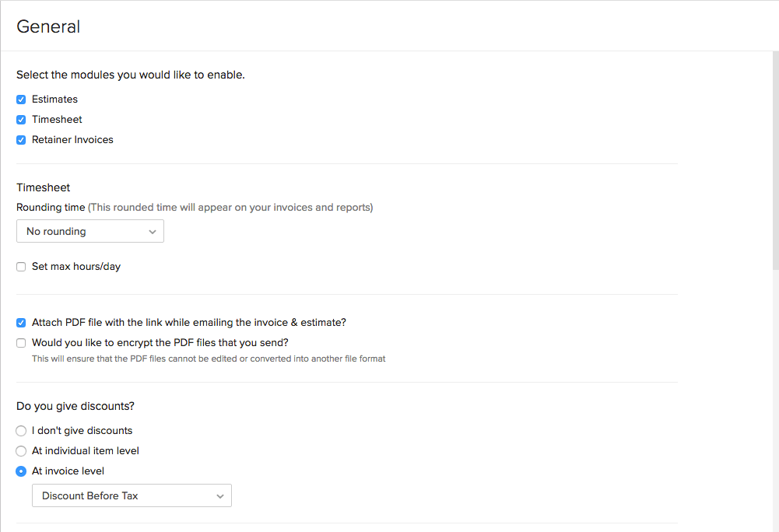Click the encrypt PDF files question text
The width and height of the screenshot is (779, 532).
pyautogui.click(x=160, y=343)
